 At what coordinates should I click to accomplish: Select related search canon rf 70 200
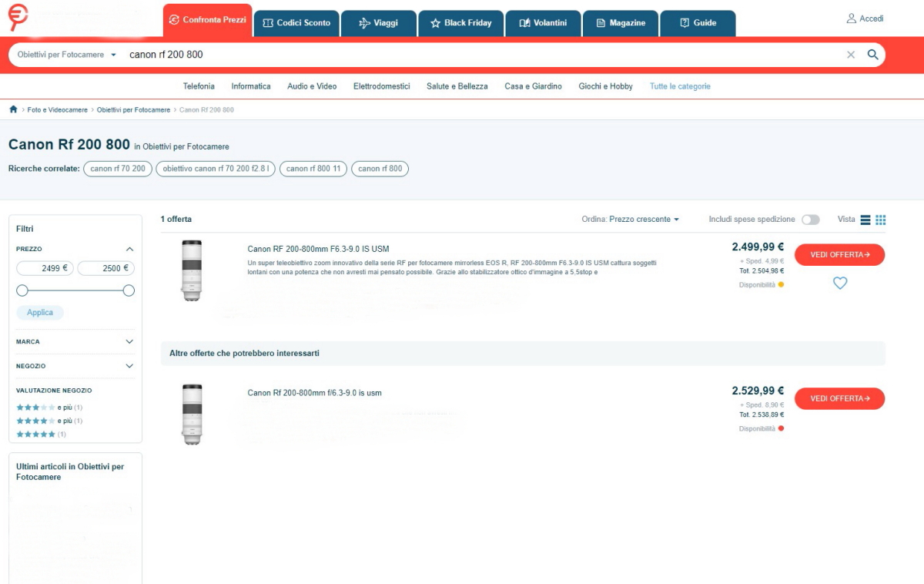click(118, 169)
